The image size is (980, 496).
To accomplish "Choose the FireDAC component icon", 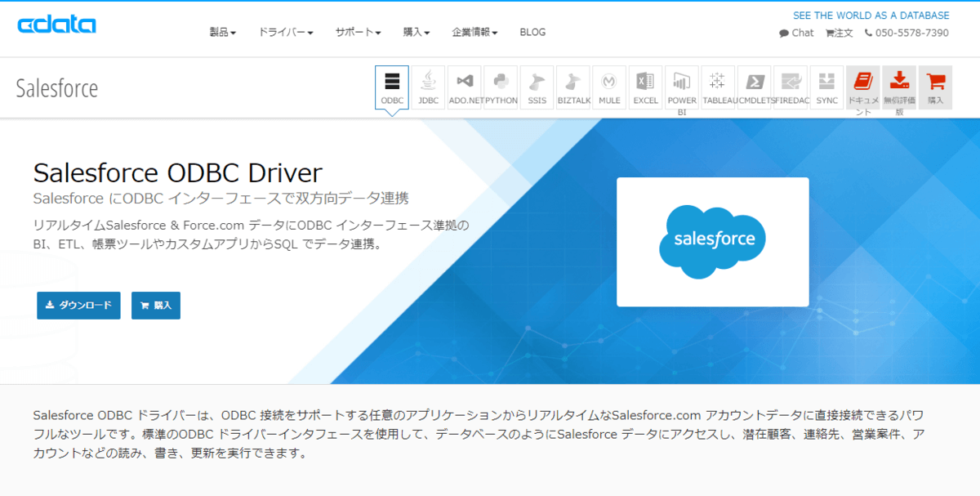I will click(791, 87).
